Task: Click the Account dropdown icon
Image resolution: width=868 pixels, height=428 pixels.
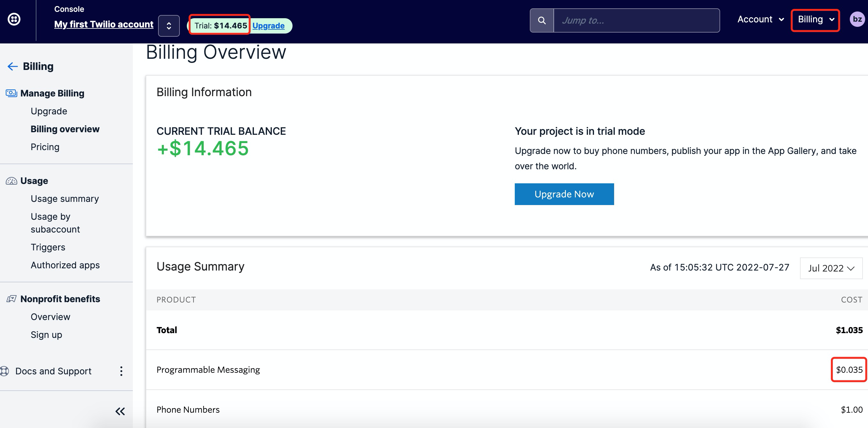Action: (783, 20)
